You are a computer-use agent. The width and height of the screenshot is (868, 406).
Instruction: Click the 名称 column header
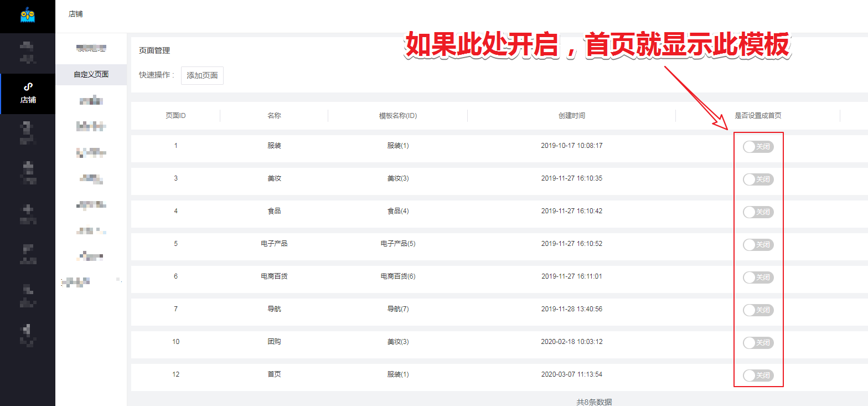click(274, 116)
